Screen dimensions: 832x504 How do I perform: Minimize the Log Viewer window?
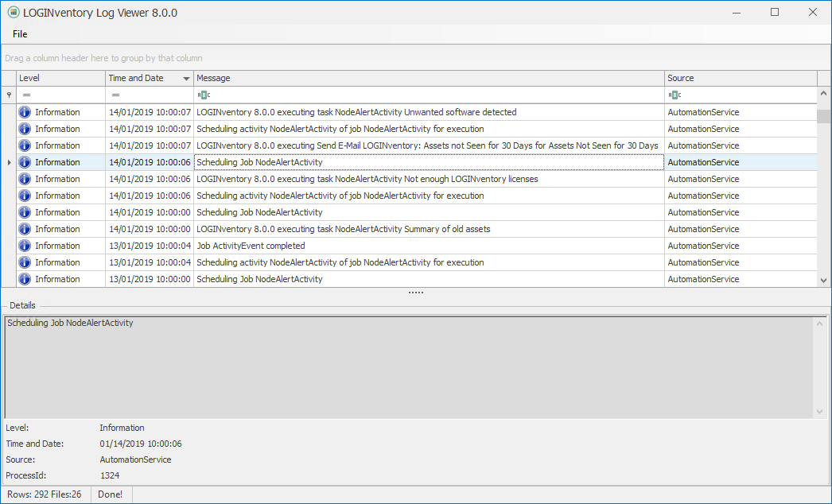click(x=737, y=12)
